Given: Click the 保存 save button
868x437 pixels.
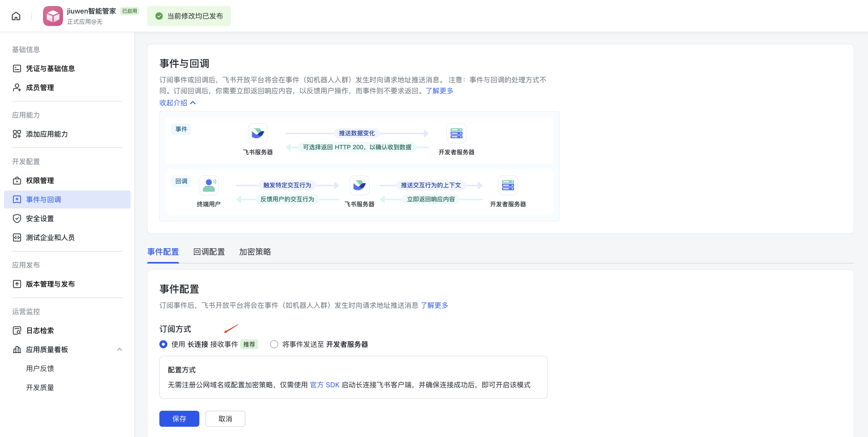Looking at the screenshot, I should click(x=179, y=418).
